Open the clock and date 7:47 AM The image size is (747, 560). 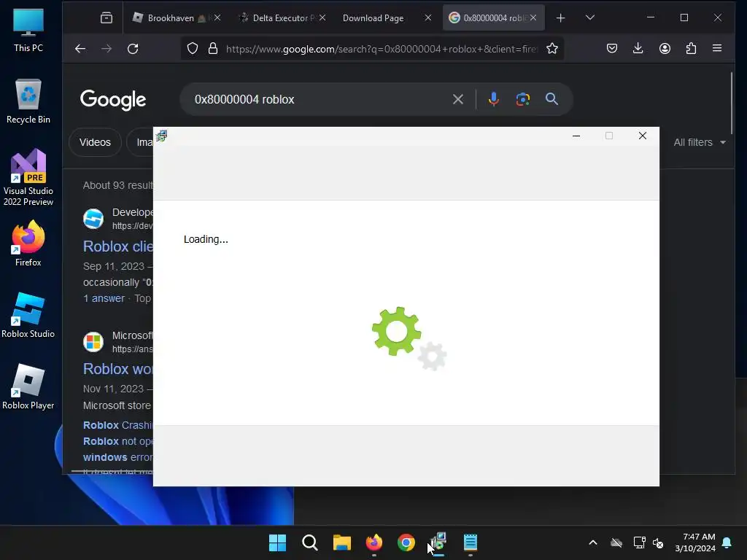(695, 542)
